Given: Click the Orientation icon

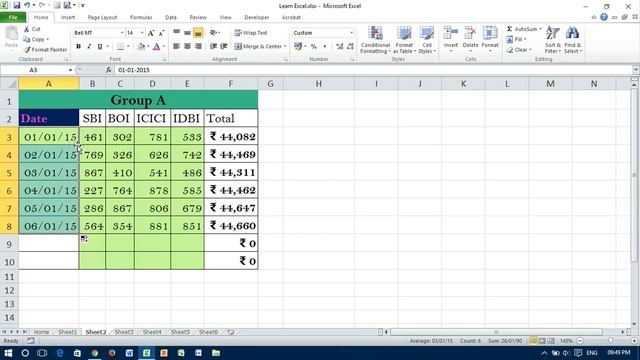Looking at the screenshot, I should coord(213,33).
